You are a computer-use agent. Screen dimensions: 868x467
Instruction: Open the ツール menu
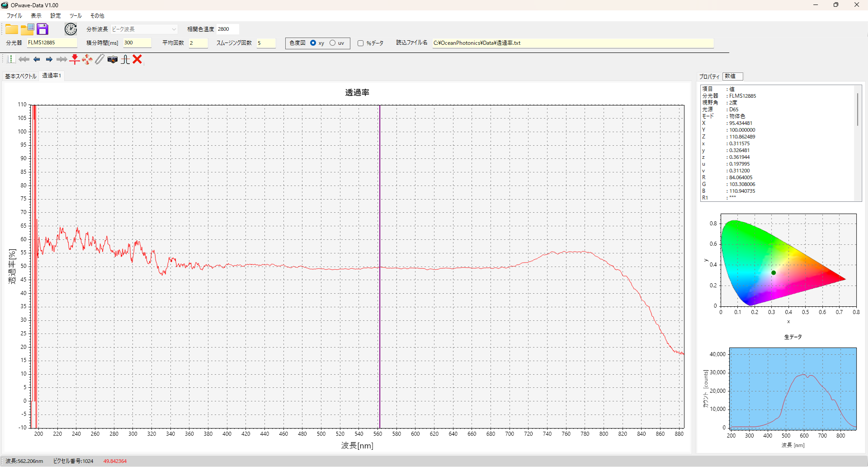75,16
